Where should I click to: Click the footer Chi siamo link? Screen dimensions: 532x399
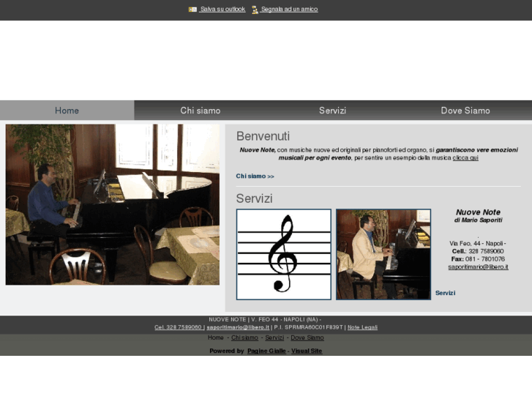tap(244, 338)
